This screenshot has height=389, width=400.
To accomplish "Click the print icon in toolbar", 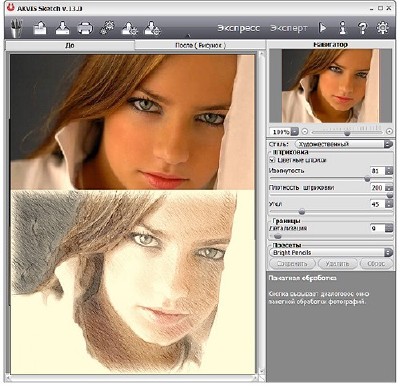I will (x=85, y=28).
